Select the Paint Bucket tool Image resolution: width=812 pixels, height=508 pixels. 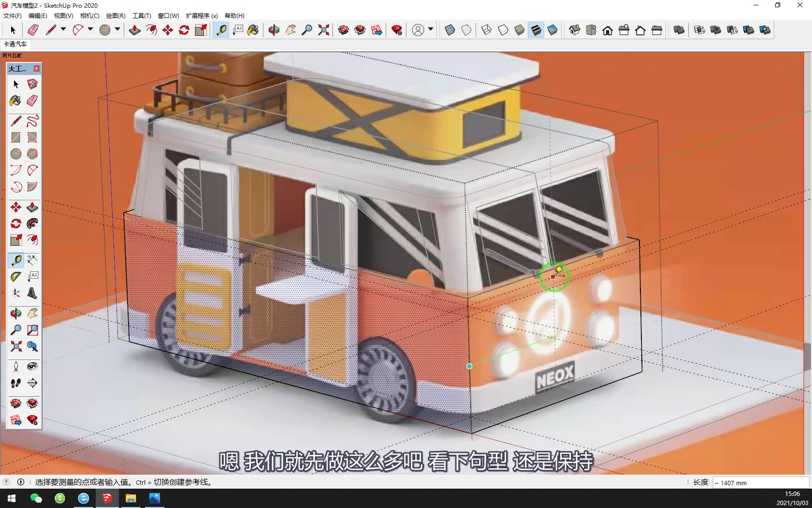[x=253, y=30]
